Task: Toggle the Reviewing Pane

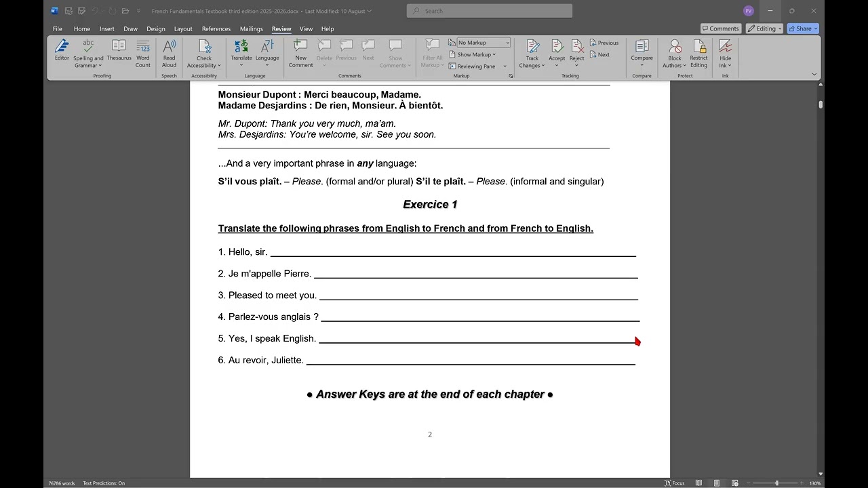Action: 471,66
